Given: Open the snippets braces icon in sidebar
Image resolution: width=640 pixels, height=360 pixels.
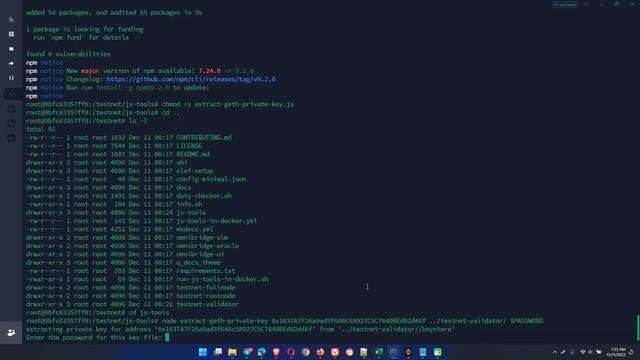Looking at the screenshot, I should (11, 78).
